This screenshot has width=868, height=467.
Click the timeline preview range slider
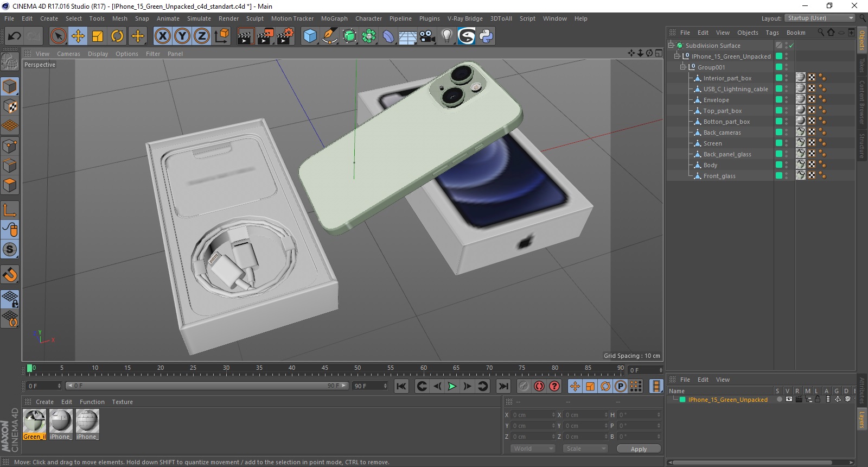207,386
